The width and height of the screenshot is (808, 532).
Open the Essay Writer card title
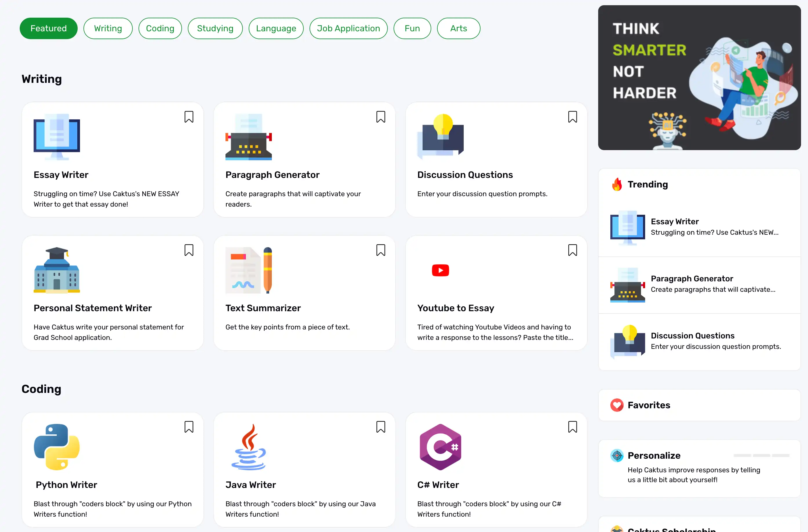pyautogui.click(x=61, y=175)
